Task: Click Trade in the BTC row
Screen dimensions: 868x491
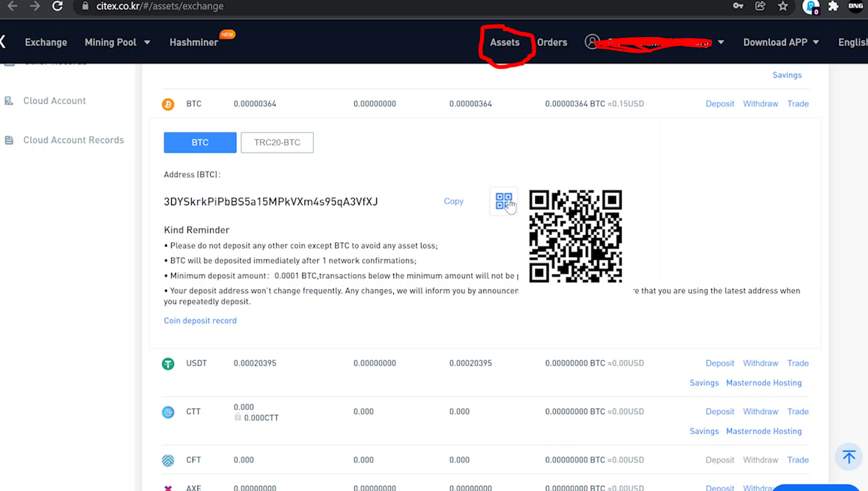Action: point(798,104)
